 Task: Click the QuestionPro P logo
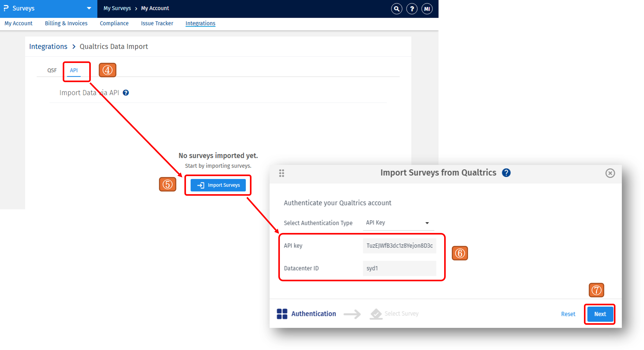[x=6, y=8]
